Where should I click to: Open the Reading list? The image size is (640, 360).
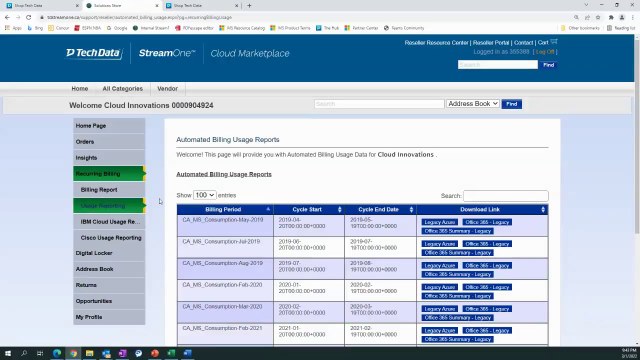point(621,28)
